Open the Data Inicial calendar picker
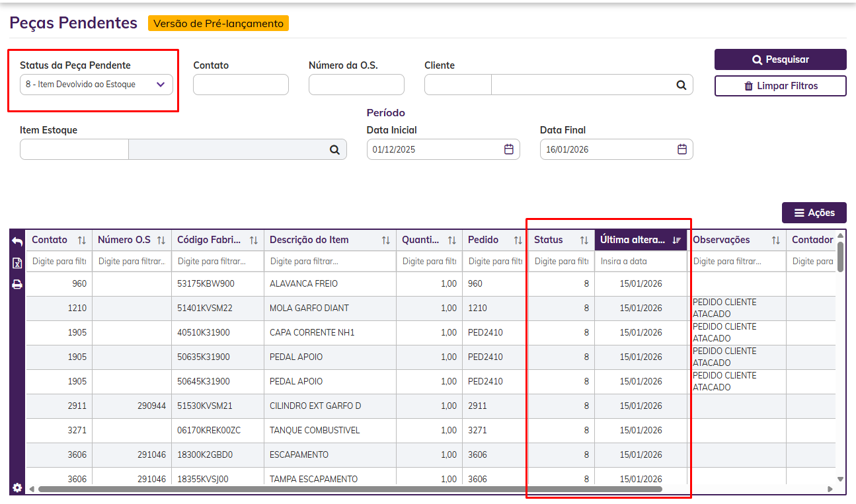Screen dimensions: 856x504 coord(508,149)
